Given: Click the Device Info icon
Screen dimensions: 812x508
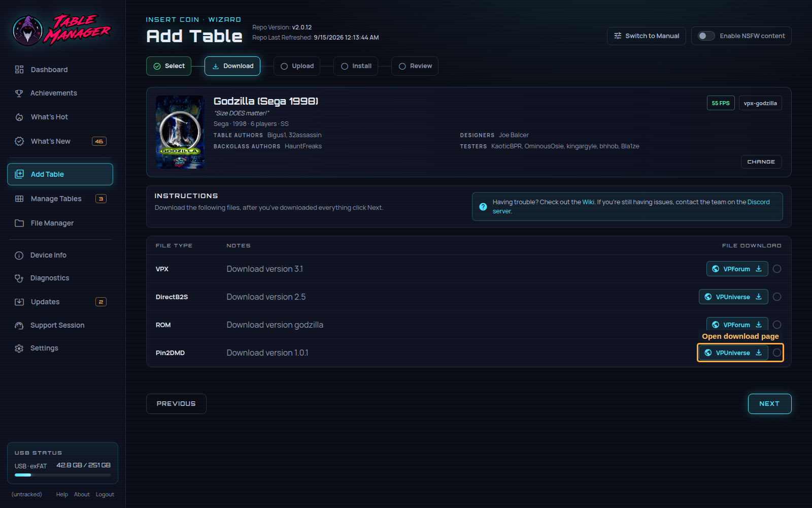Looking at the screenshot, I should point(19,256).
